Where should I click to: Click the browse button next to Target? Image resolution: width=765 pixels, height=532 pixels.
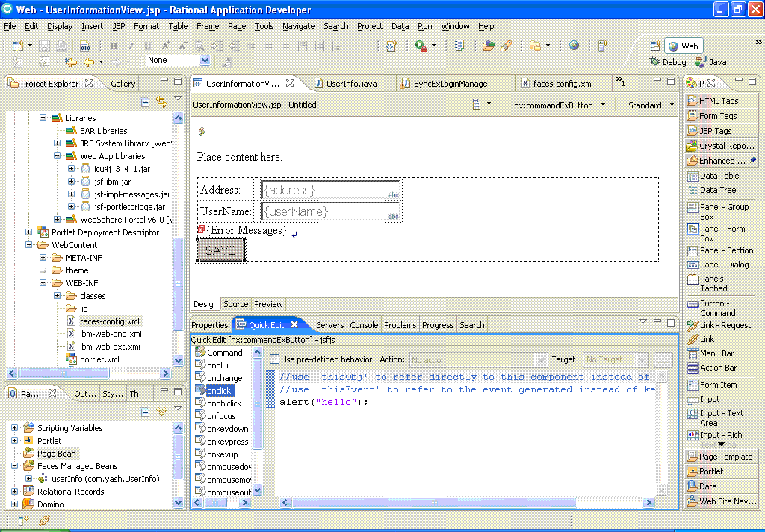(663, 359)
